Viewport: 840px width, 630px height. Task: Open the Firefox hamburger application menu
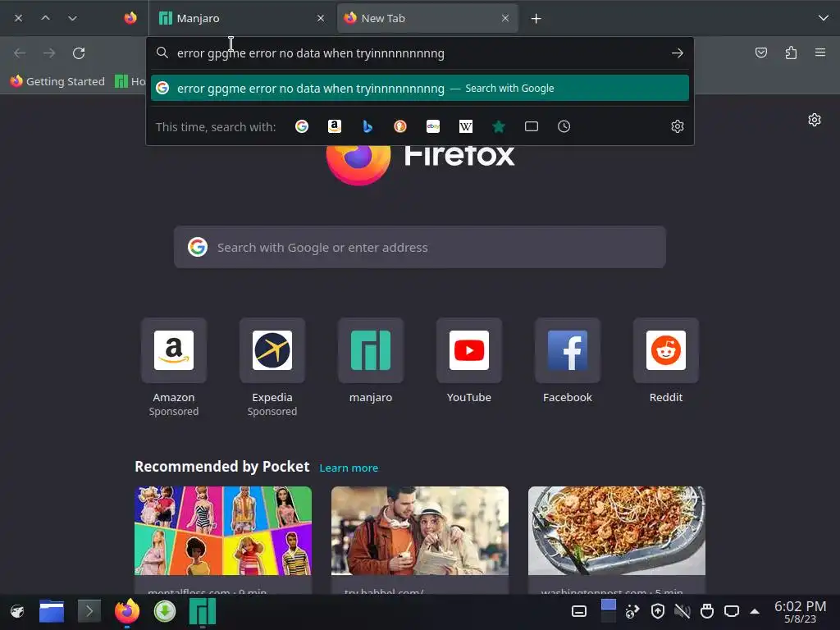820,52
